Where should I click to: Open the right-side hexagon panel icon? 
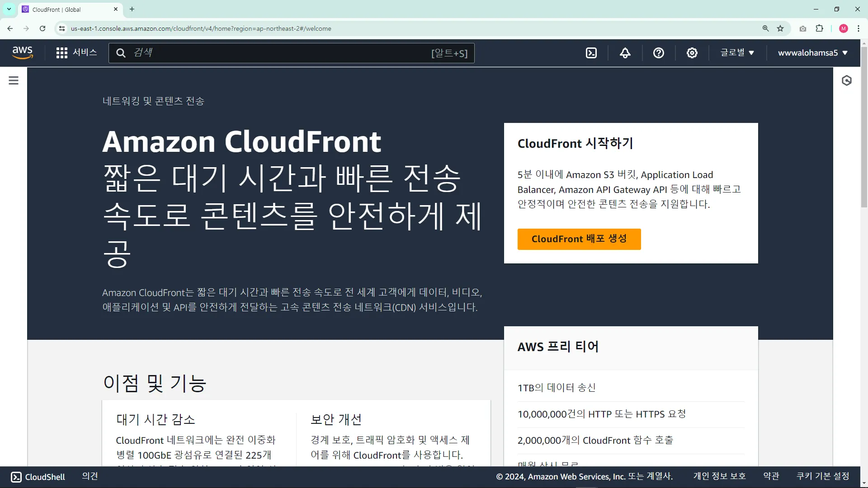pos(846,80)
